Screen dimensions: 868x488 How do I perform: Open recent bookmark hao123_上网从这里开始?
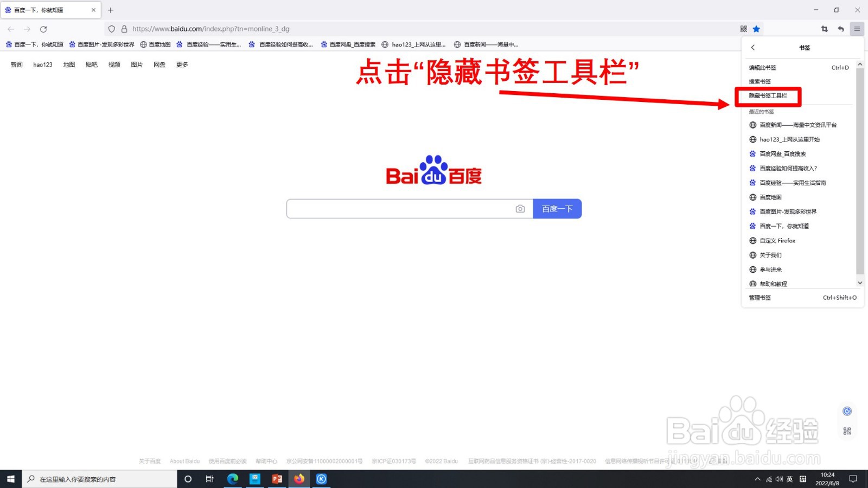tap(789, 139)
